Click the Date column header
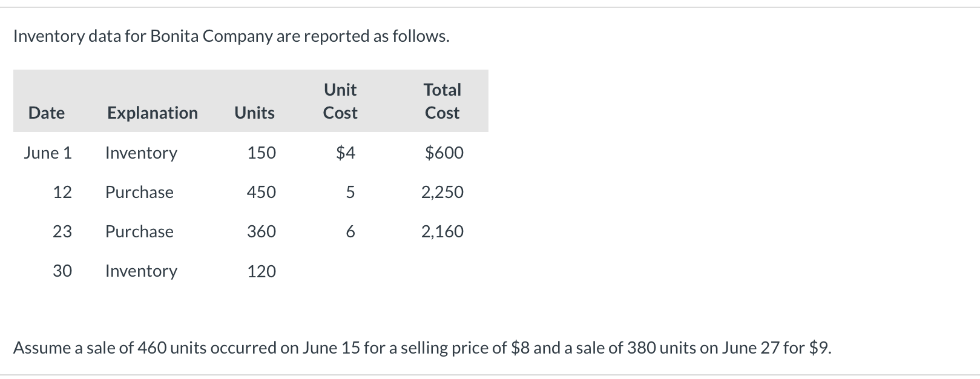The image size is (980, 379). point(47,113)
